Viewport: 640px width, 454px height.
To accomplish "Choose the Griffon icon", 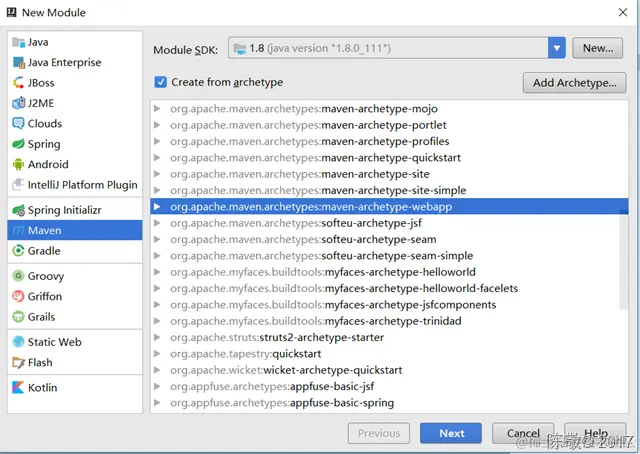I will [18, 296].
